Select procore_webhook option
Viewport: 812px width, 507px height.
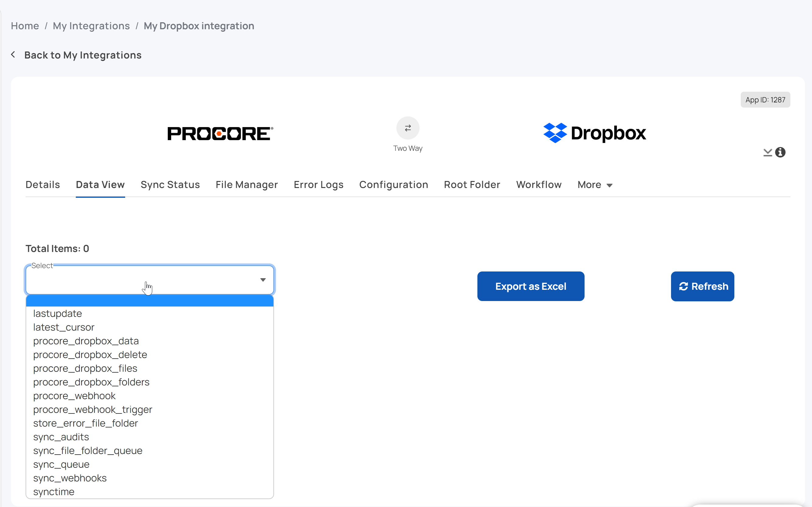click(150, 396)
